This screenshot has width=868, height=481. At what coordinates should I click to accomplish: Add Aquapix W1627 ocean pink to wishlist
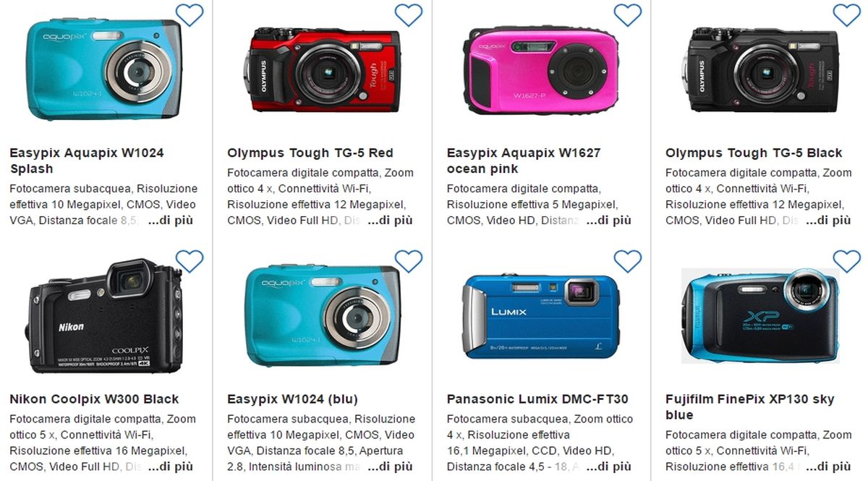pyautogui.click(x=628, y=14)
